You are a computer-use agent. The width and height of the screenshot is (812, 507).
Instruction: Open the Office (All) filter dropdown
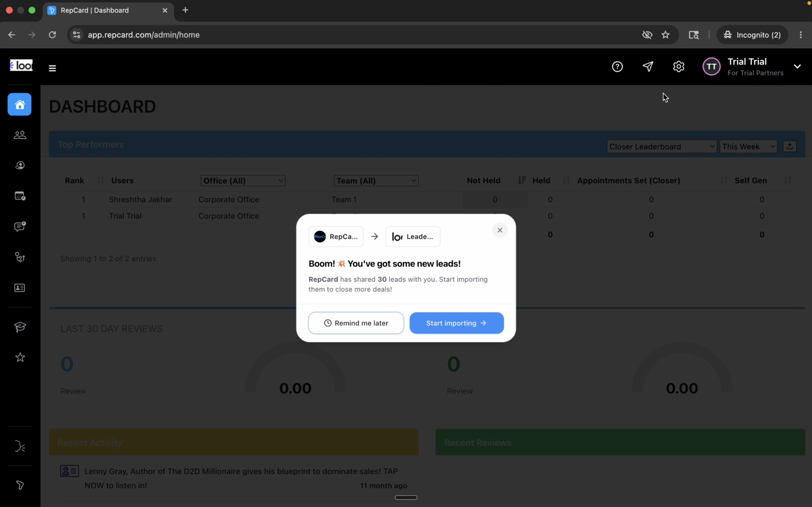tap(243, 181)
